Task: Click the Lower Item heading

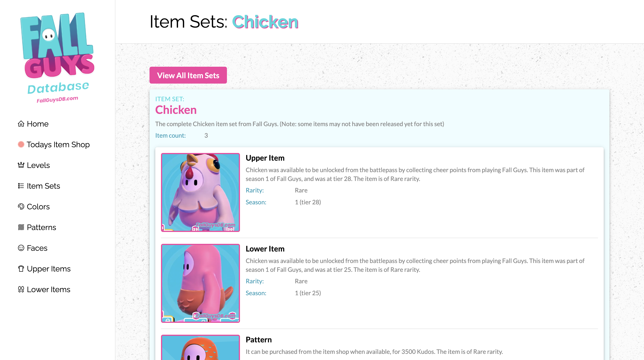Action: coord(265,249)
